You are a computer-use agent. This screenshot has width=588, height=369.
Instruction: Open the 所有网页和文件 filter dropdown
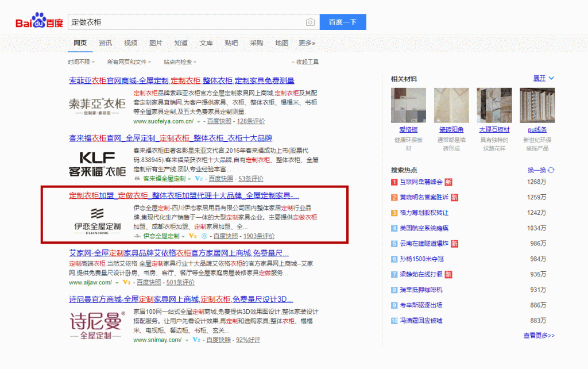pyautogui.click(x=129, y=62)
